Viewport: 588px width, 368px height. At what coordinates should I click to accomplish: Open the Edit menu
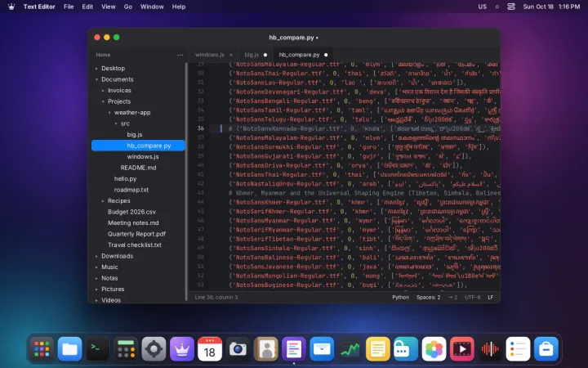coord(87,7)
